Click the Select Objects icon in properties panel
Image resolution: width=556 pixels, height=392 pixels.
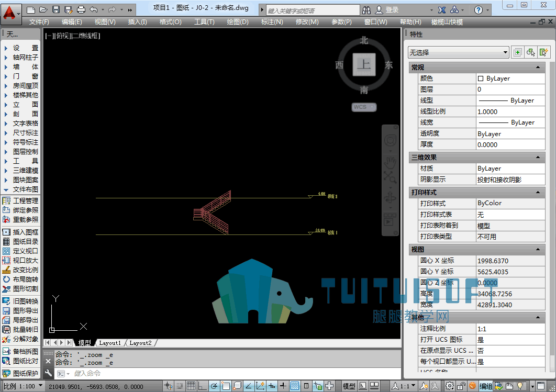[530, 52]
